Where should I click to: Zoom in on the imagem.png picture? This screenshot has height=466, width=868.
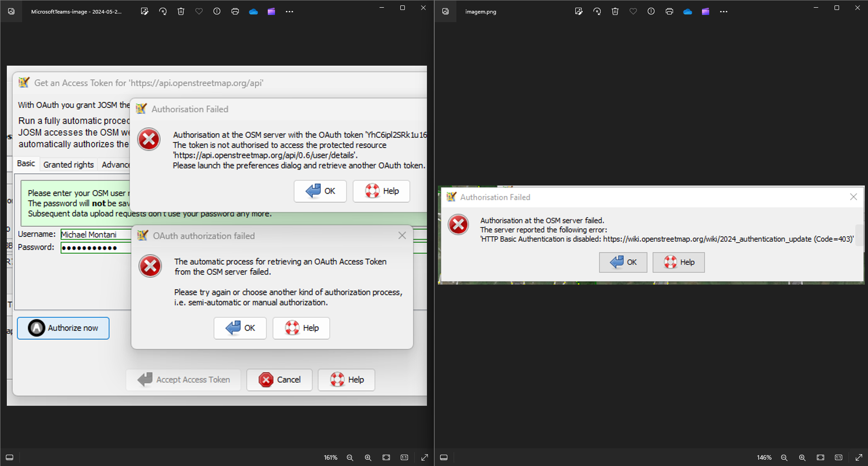(x=802, y=457)
